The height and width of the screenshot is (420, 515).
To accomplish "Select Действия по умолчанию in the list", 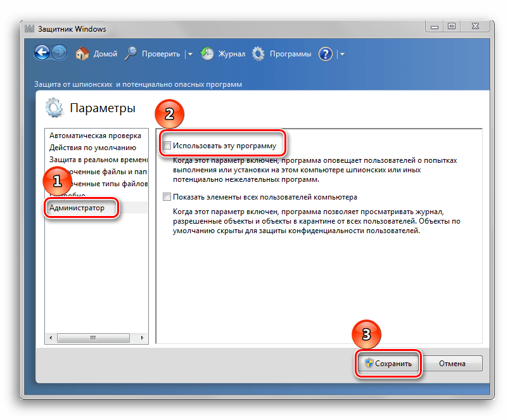I will [x=92, y=148].
